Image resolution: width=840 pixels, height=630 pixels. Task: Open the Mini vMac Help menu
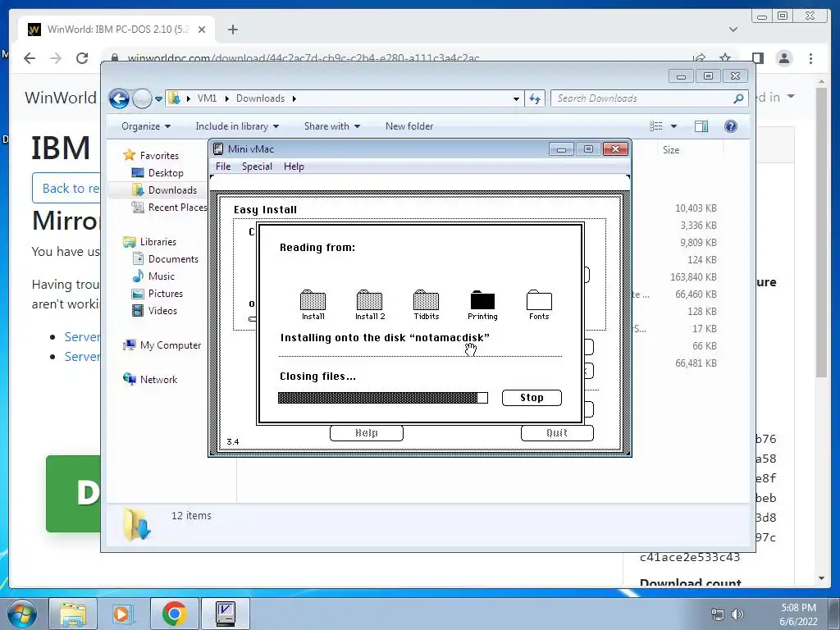(294, 167)
